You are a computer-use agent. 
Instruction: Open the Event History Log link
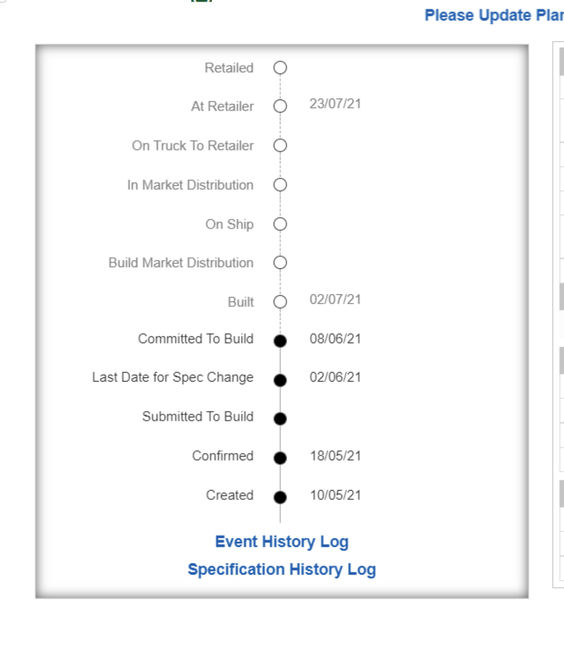(x=282, y=542)
